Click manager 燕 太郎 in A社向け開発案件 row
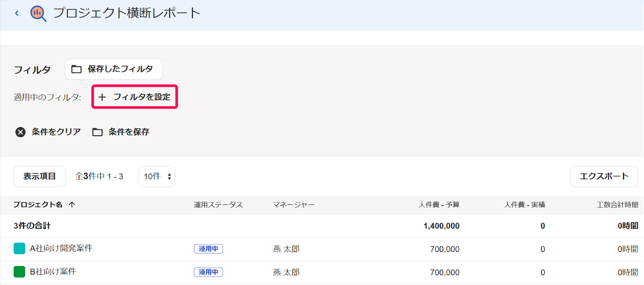The width and height of the screenshot is (644, 285). [x=286, y=249]
